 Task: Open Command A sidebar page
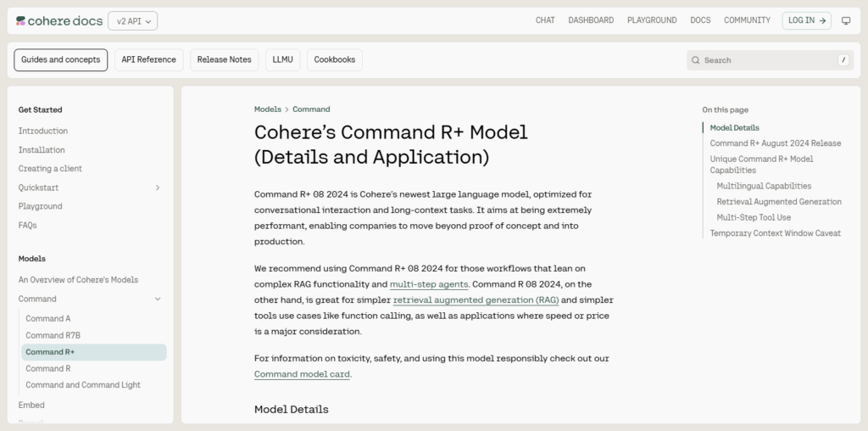click(48, 318)
